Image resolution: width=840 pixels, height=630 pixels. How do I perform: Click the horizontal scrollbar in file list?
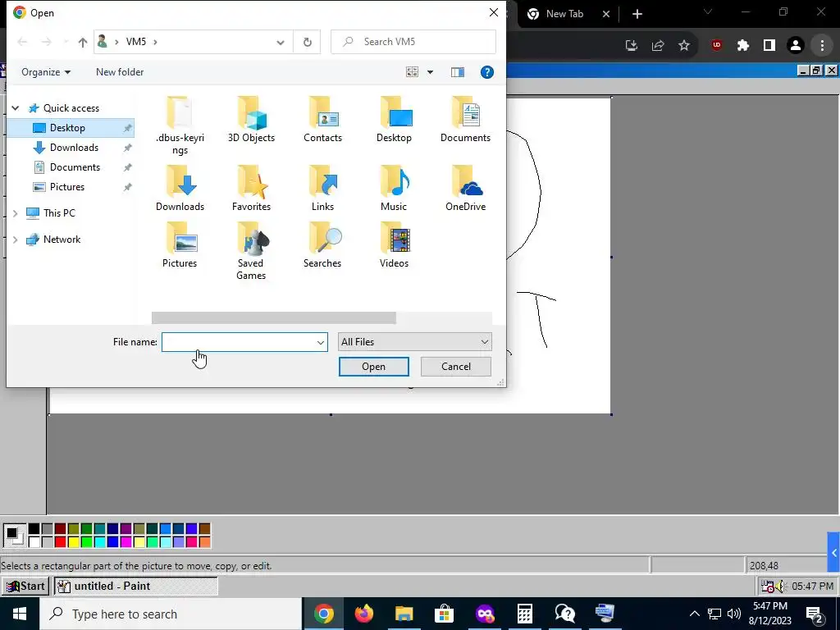(274, 317)
